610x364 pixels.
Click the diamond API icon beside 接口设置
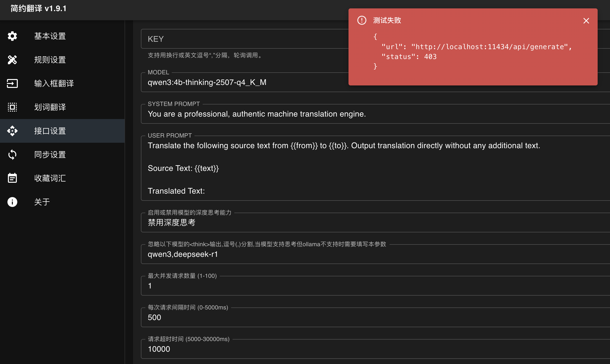pyautogui.click(x=12, y=131)
